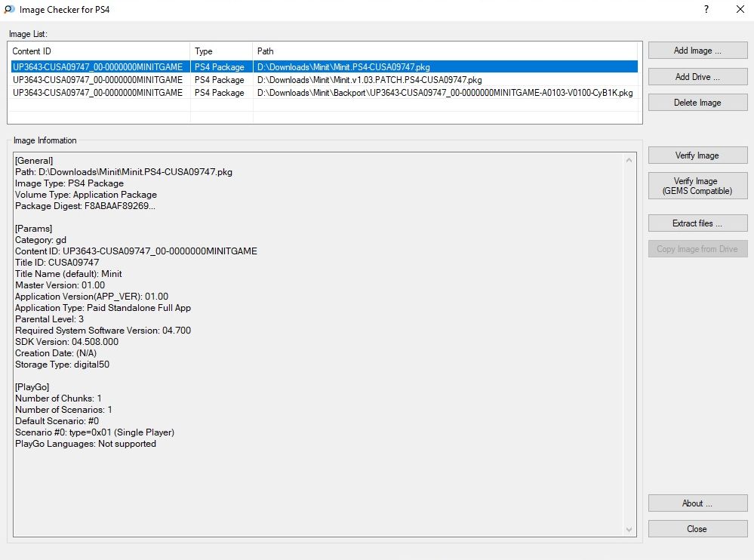
Task: Click Scenario #0: type=0x01 (Single Player) line
Action: point(95,432)
